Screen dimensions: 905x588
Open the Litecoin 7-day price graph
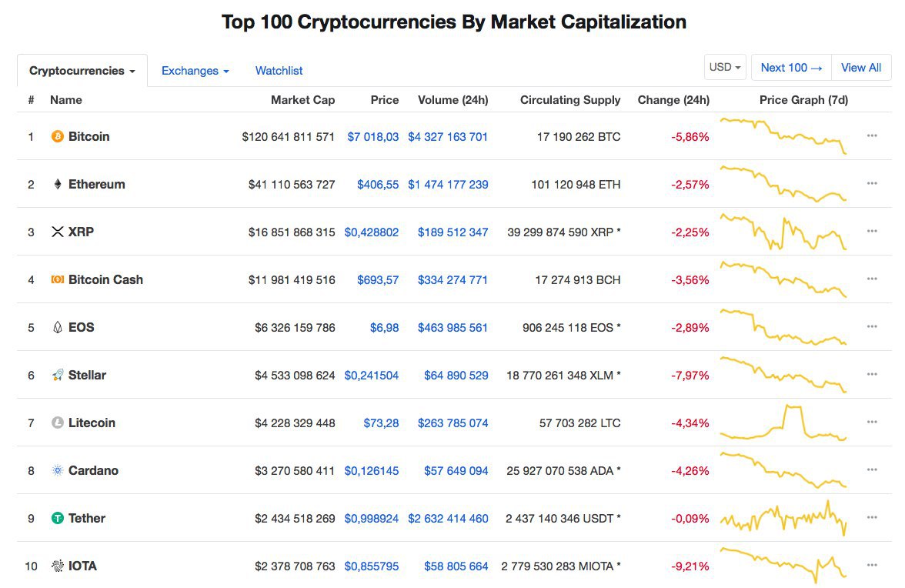(x=783, y=423)
